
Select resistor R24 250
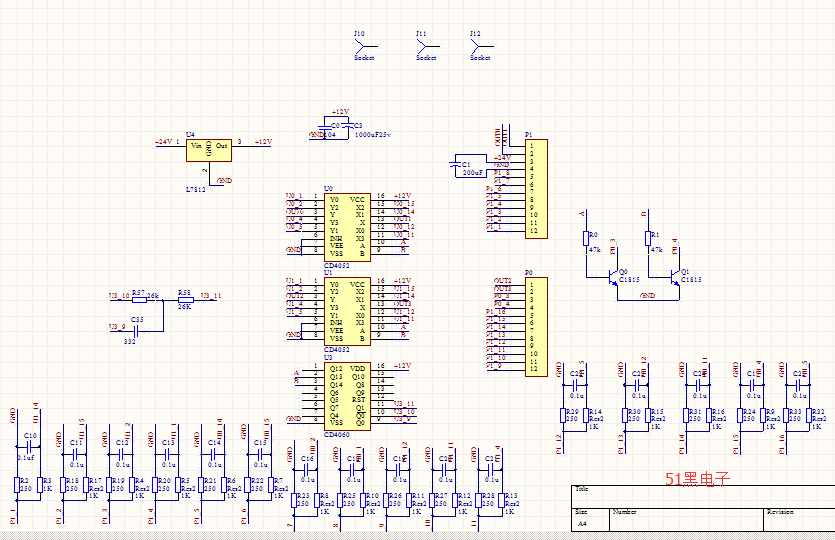(x=740, y=415)
